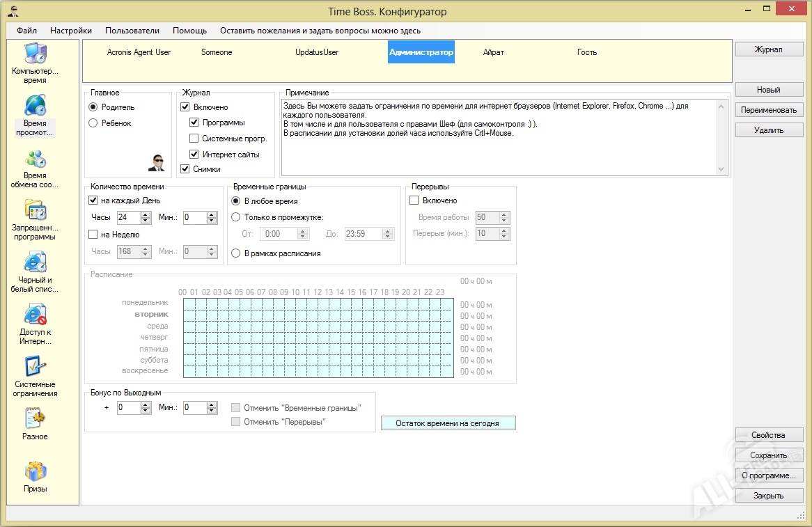The height and width of the screenshot is (527, 812).
Task: Click Остаток времени на сегодня button
Action: [448, 423]
